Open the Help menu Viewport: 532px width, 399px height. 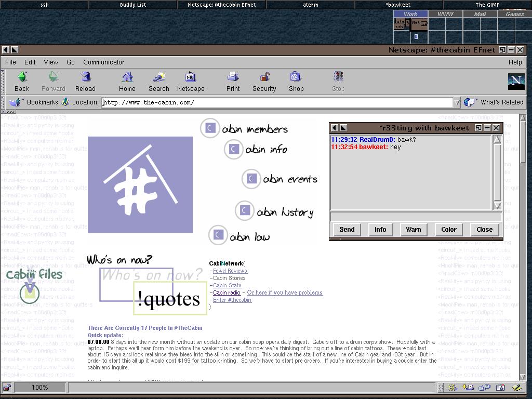515,62
